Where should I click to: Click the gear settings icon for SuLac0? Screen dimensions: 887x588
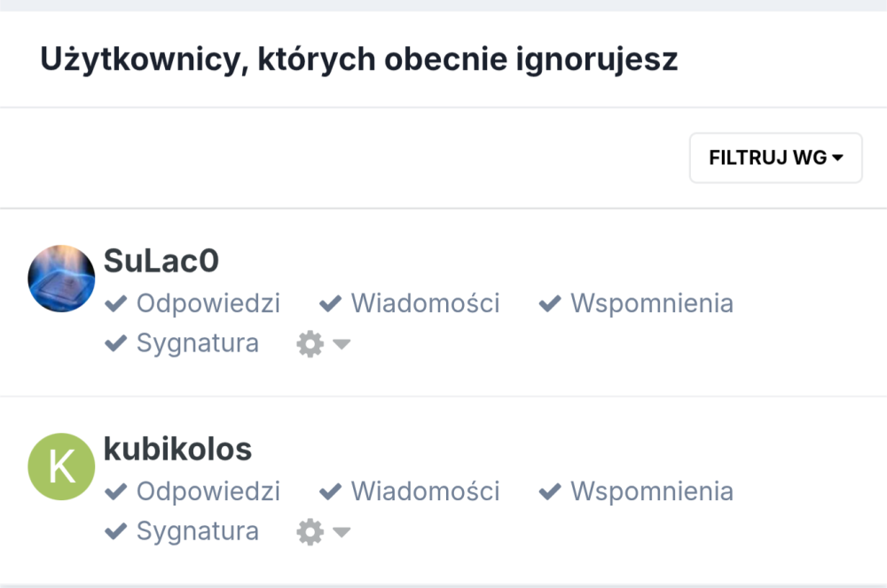click(x=310, y=344)
